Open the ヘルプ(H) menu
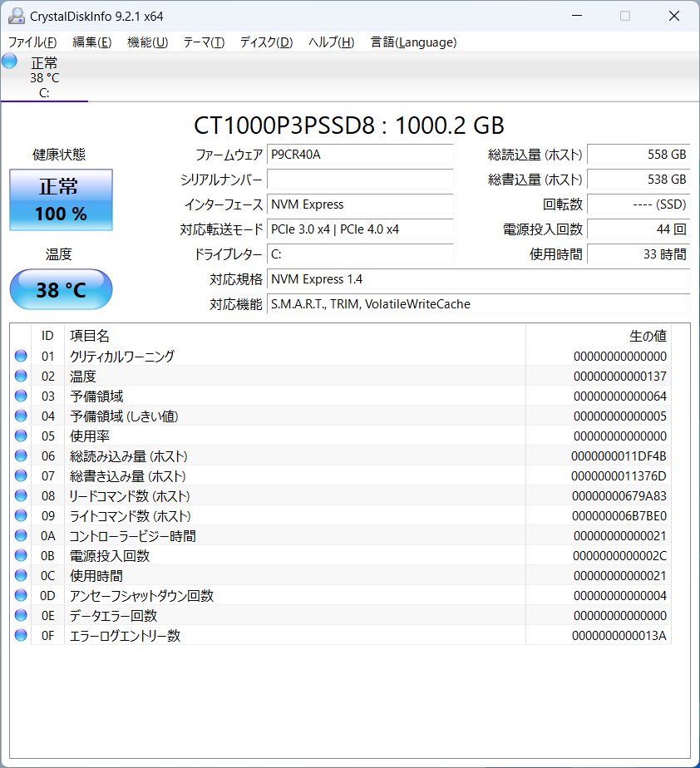This screenshot has width=700, height=768. click(331, 42)
